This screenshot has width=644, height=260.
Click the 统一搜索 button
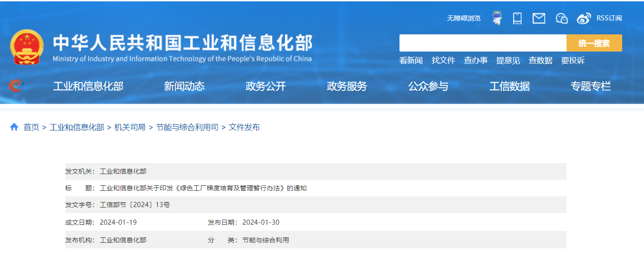coord(594,43)
